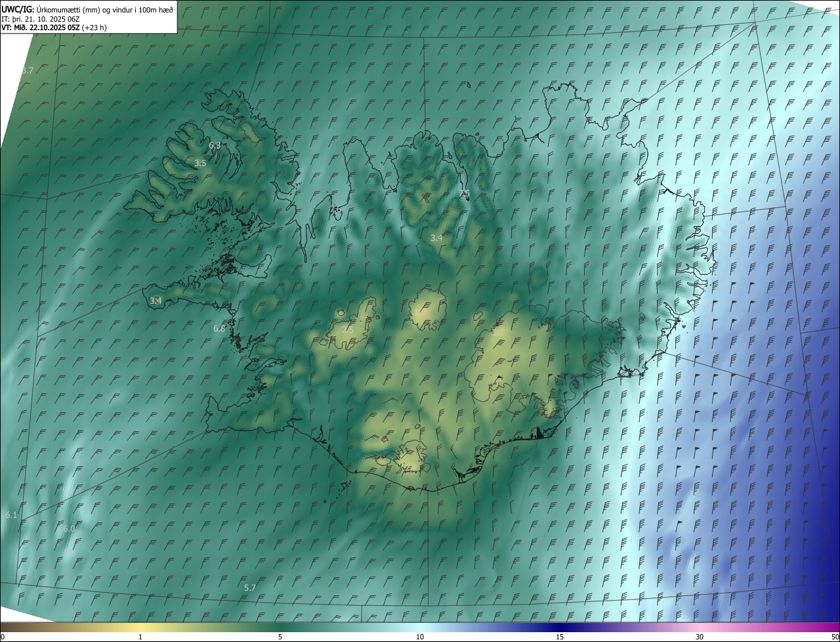Click the "10" label on the color scale
Screen dimensions: 840x642
pos(420,637)
